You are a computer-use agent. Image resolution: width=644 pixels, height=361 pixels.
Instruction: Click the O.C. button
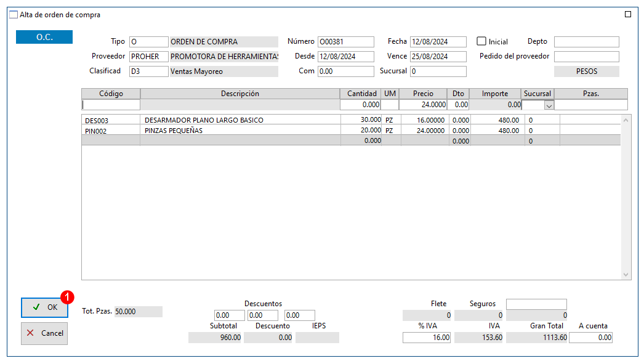(44, 37)
